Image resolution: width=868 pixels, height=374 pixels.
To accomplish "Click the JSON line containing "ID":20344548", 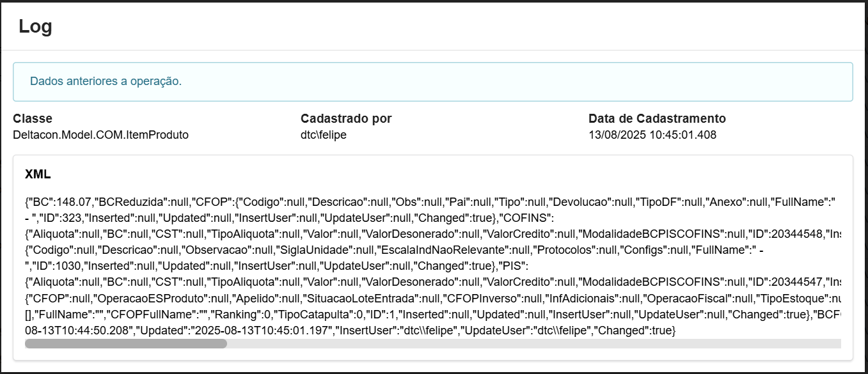I will 429,235.
